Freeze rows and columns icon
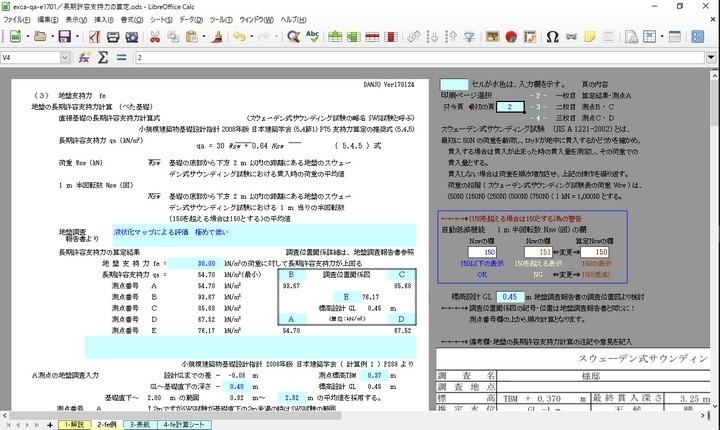720x430 pixels. click(650, 36)
